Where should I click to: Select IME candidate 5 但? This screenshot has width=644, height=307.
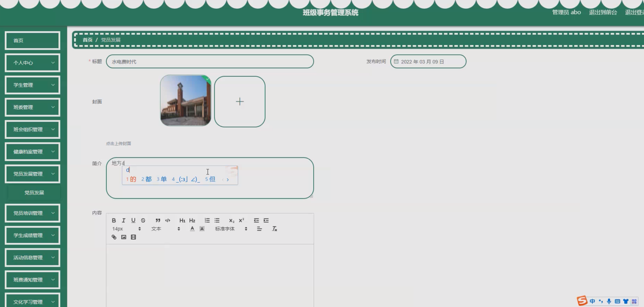point(210,179)
